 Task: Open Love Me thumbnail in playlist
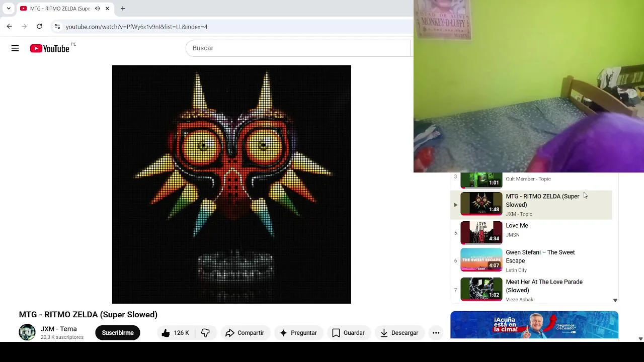[481, 232]
